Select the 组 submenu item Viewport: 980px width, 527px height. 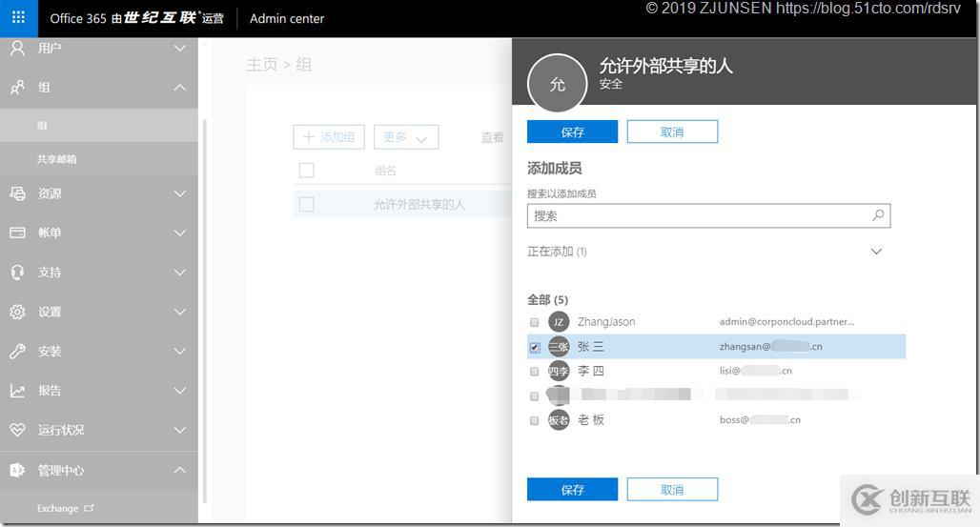[x=99, y=125]
